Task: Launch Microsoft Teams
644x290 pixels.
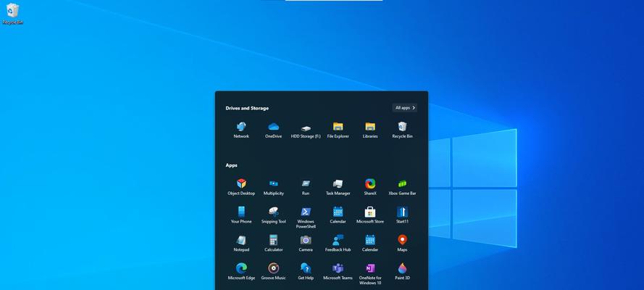Action: (x=338, y=272)
